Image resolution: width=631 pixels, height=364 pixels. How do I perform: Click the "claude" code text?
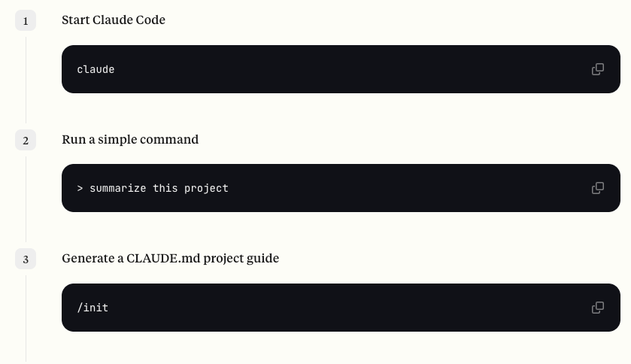96,70
